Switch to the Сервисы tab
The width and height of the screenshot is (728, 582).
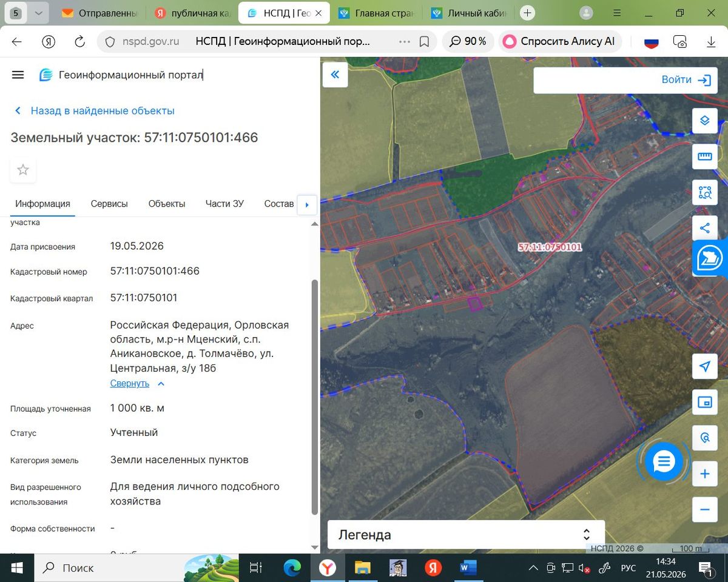pos(109,204)
